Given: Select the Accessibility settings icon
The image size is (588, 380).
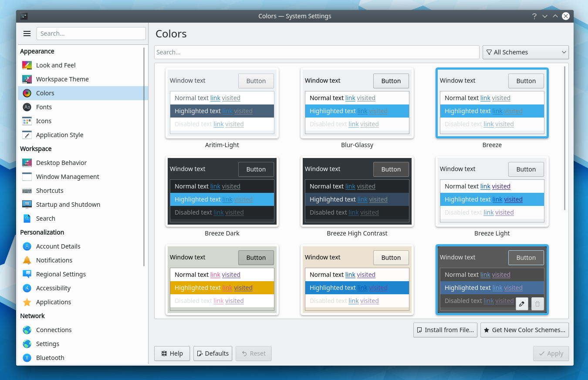Looking at the screenshot, I should pyautogui.click(x=26, y=288).
